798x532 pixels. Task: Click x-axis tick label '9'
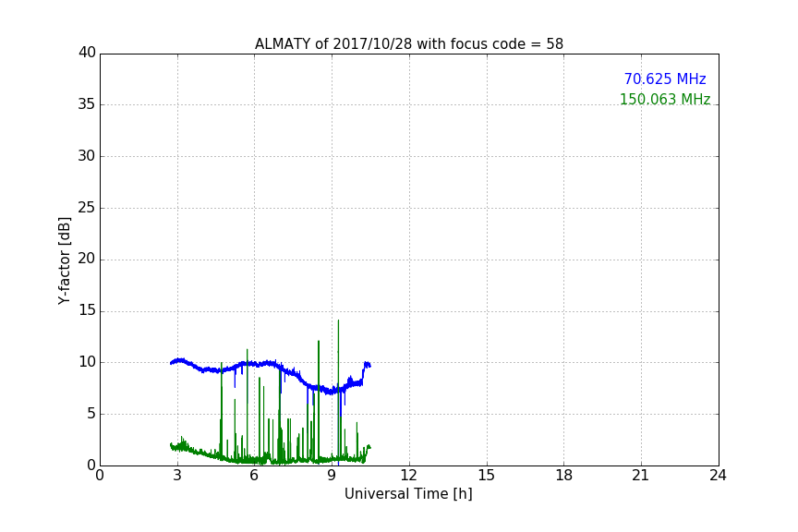pyautogui.click(x=332, y=476)
